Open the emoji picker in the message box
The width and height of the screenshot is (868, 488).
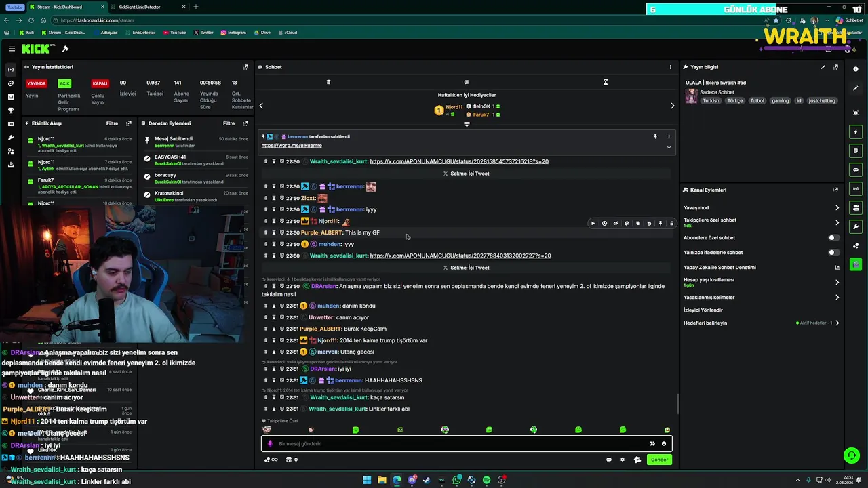[664, 444]
